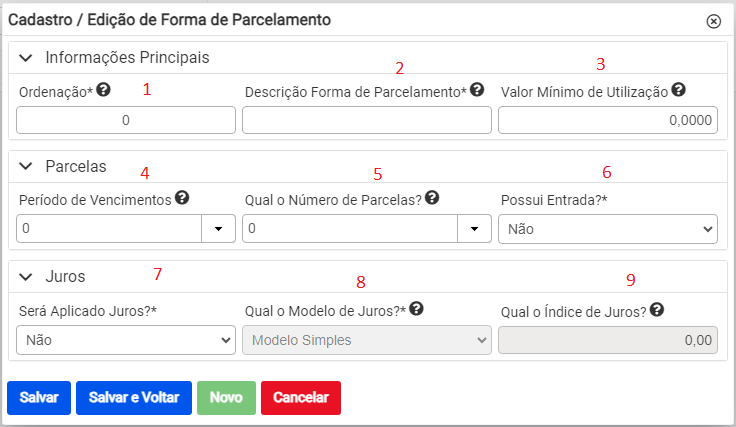Viewport: 736px width, 427px height.
Task: Click help icon for Descrição Forma de Parcelamento
Action: tap(477, 89)
